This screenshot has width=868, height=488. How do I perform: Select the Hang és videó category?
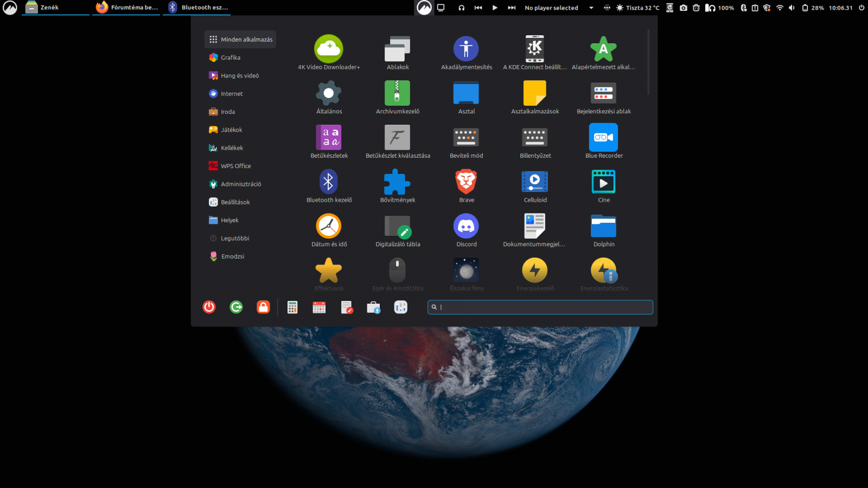240,76
